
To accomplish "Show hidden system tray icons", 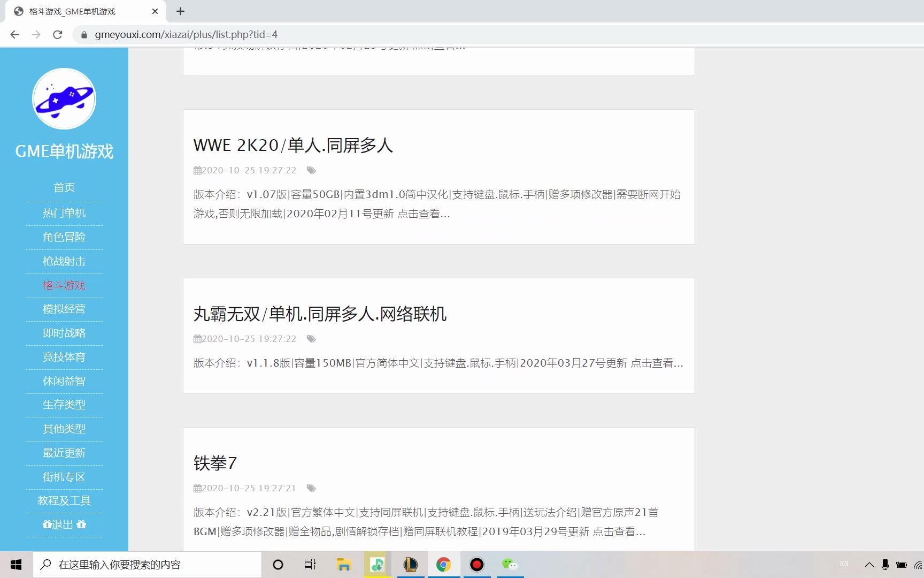I will point(869,565).
